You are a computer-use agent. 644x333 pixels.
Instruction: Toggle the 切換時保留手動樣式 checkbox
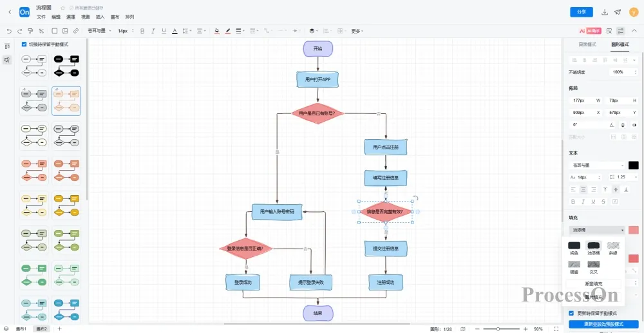(x=24, y=44)
